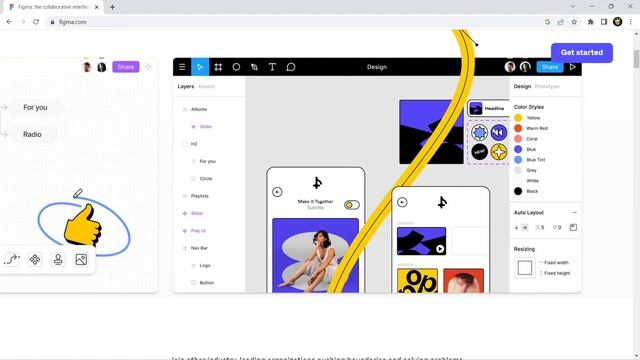Switch to the Assets tab
The image size is (640, 360).
pyautogui.click(x=206, y=87)
